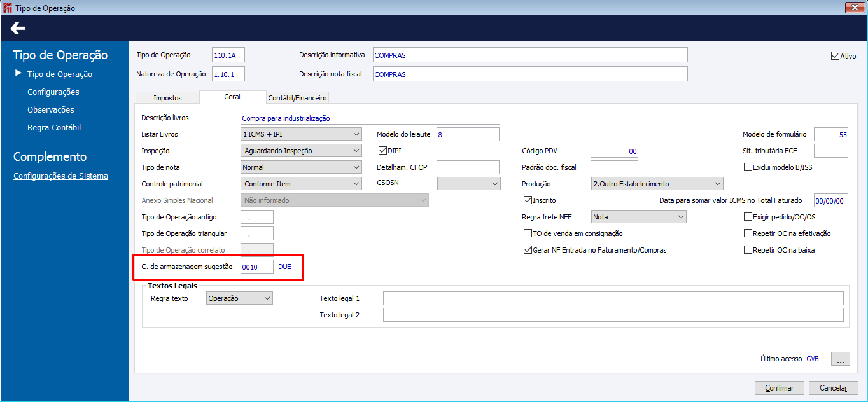
Task: Select Observações in the sidebar
Action: pos(51,110)
